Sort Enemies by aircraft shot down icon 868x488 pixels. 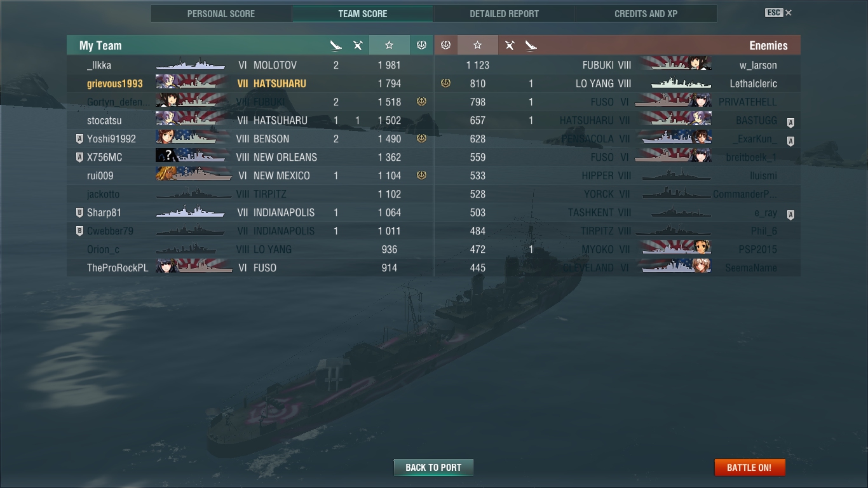[510, 45]
